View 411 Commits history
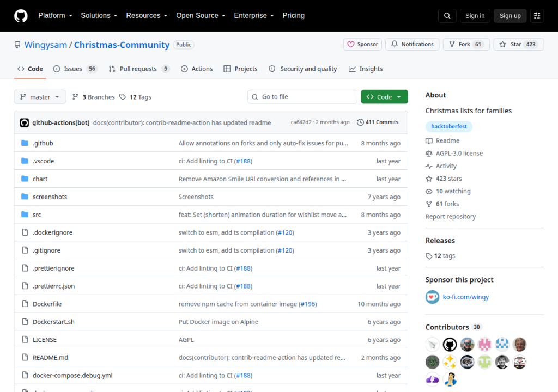 click(x=378, y=122)
